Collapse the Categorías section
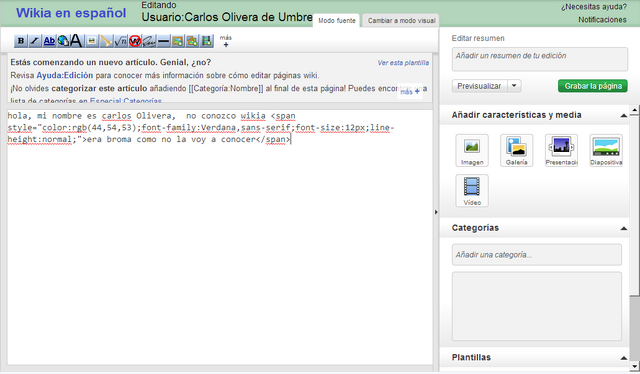This screenshot has width=640, height=374. pyautogui.click(x=623, y=228)
